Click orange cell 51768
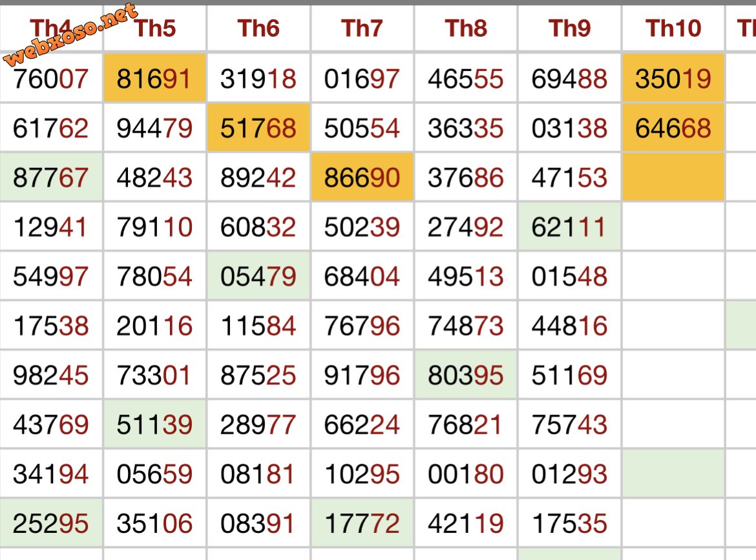Image resolution: width=756 pixels, height=560 pixels. click(258, 128)
